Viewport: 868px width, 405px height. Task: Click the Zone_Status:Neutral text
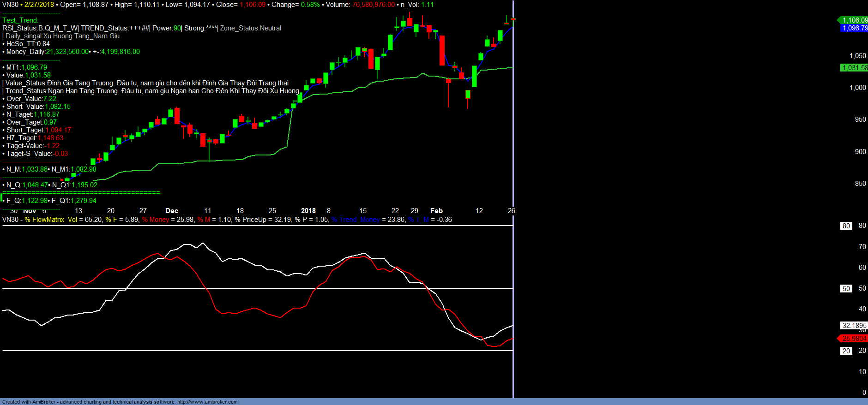click(251, 28)
